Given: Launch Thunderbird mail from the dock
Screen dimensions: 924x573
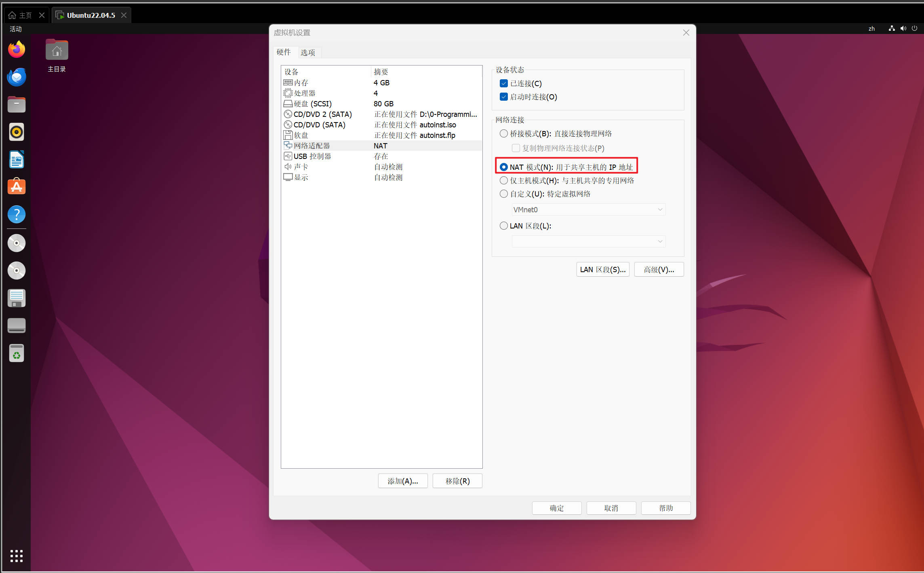Looking at the screenshot, I should 17,77.
